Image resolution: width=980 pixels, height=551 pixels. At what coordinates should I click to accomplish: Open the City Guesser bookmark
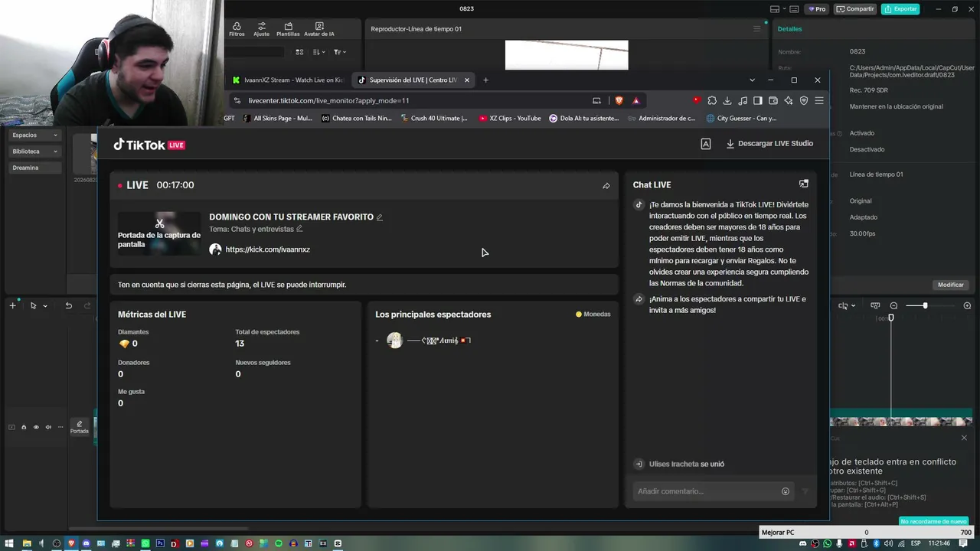pyautogui.click(x=742, y=119)
